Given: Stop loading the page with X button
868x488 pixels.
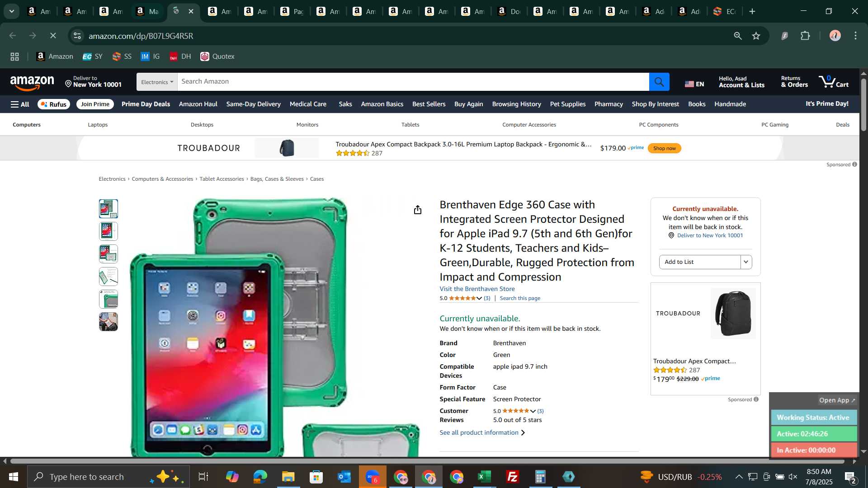Looking at the screenshot, I should tap(53, 36).
